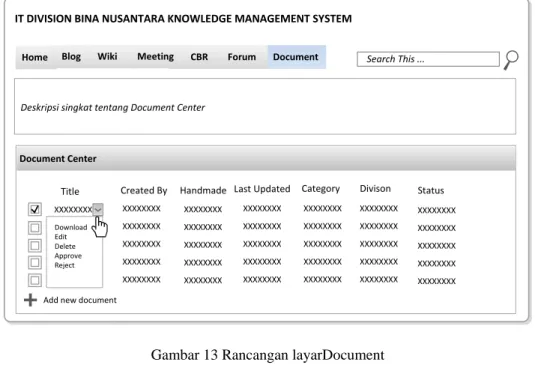Click the first row title XXXXXXXX
535x368 pixels.
click(73, 209)
